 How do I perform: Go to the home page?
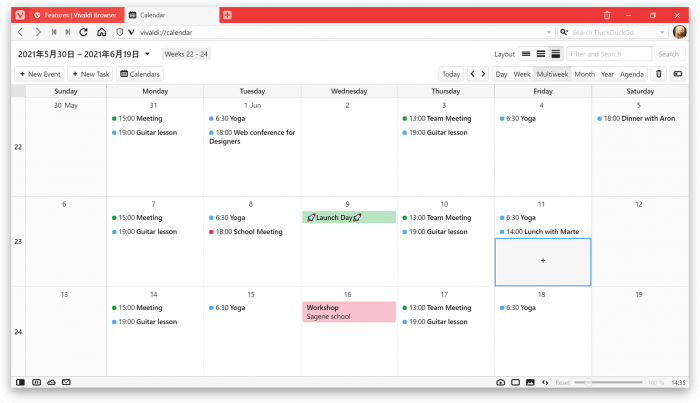102,32
